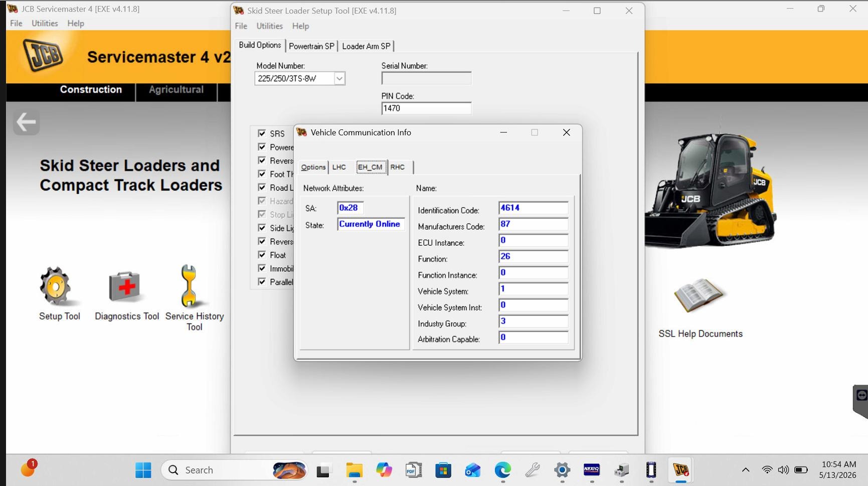Click the PIN Code field

[x=426, y=108]
